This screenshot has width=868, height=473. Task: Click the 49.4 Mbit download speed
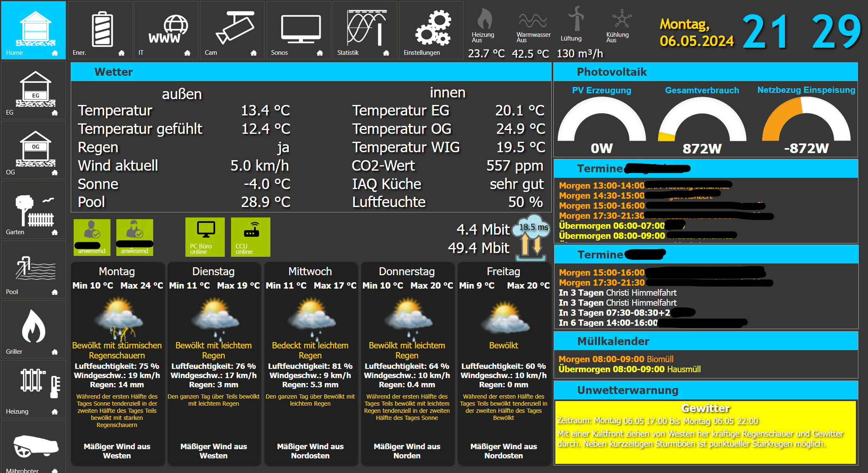tap(478, 248)
